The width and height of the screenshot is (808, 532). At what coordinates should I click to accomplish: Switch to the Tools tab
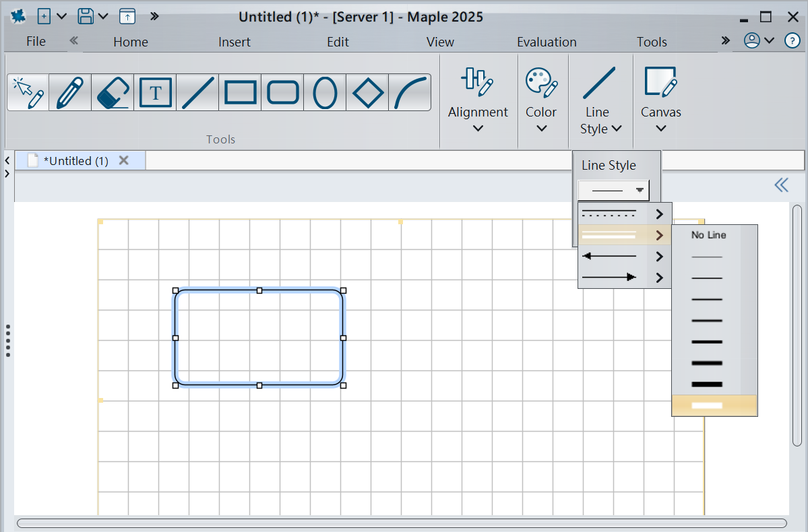coord(652,42)
